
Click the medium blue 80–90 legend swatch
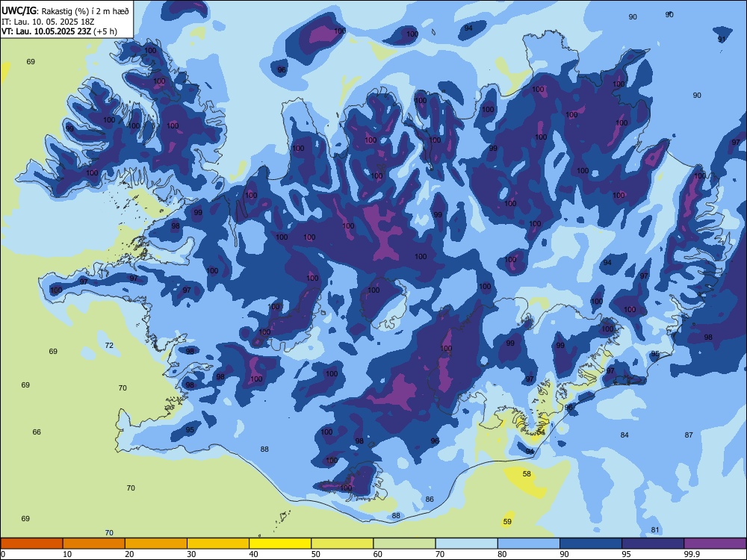point(529,544)
